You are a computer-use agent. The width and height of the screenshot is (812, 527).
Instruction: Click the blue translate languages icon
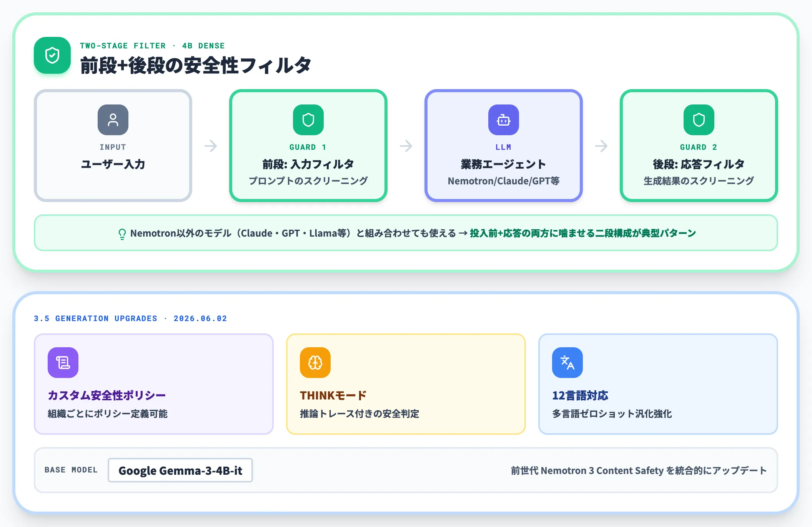point(567,363)
